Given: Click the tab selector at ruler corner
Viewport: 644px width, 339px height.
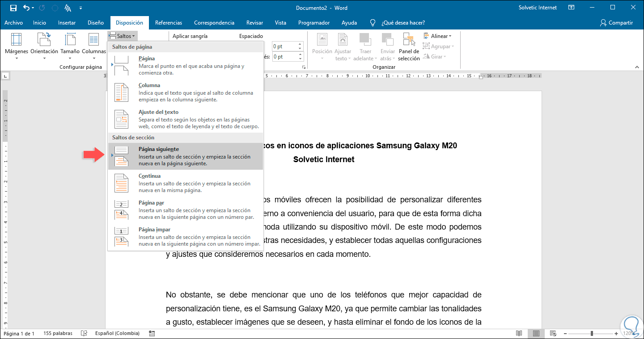Looking at the screenshot, I should click(x=5, y=76).
